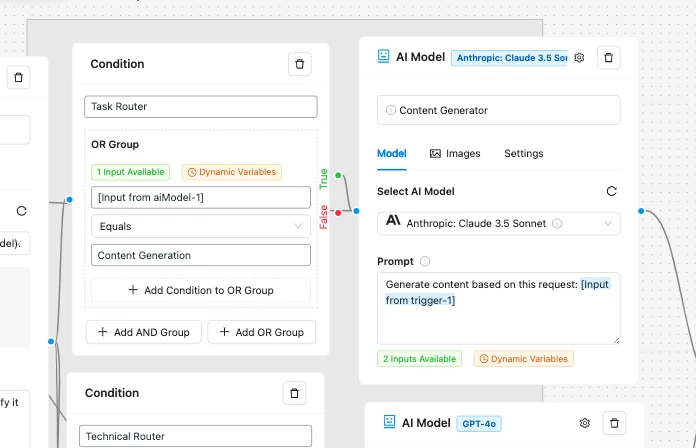Refresh the AI model list
Image resolution: width=696 pixels, height=448 pixels.
coord(612,191)
